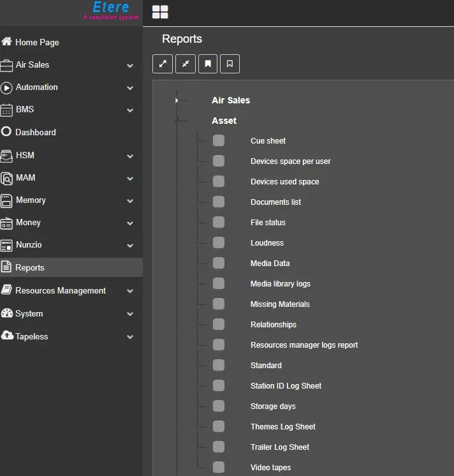The image size is (454, 476).
Task: Select the Asset tree heading
Action: (x=224, y=121)
